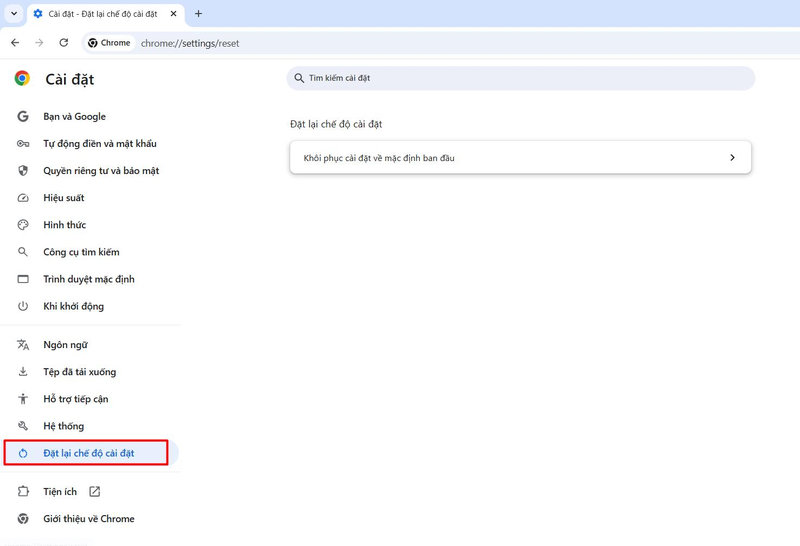Open Tệp đã tải xuống settings
This screenshot has width=800, height=546.
point(80,371)
